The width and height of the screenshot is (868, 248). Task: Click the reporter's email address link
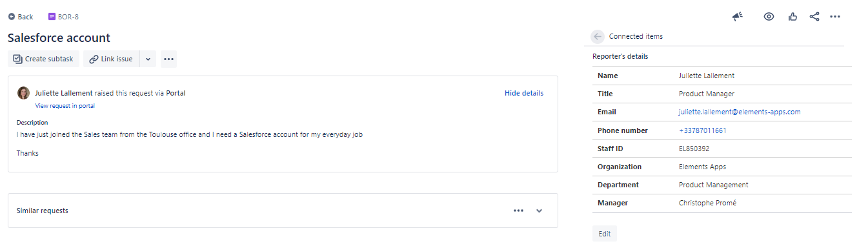pyautogui.click(x=740, y=112)
